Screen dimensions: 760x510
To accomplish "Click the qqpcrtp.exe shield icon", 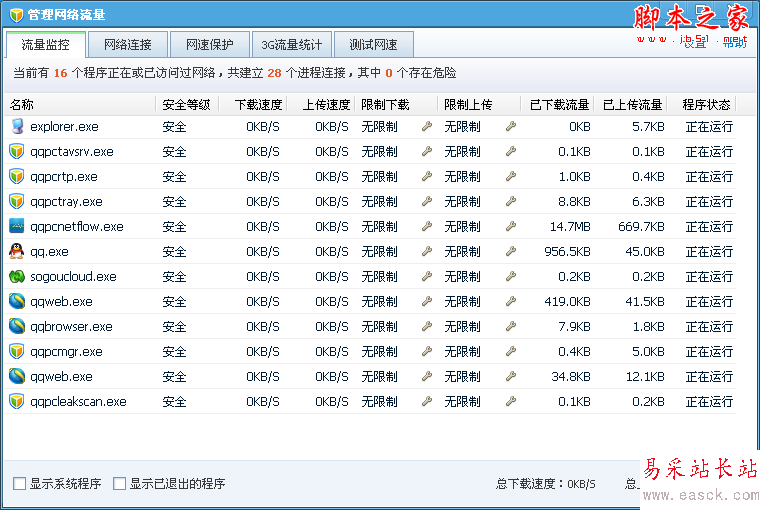I will (16, 176).
